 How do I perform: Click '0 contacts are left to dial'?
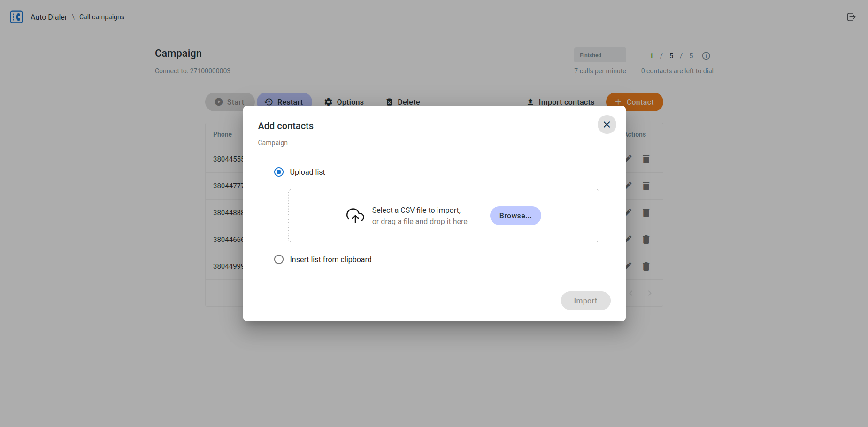pos(677,71)
